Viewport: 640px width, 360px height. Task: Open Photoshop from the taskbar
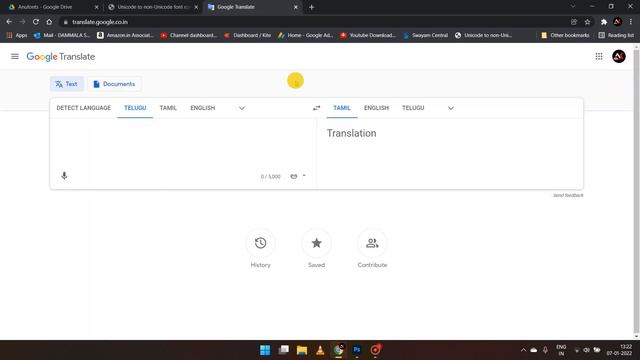click(x=357, y=350)
